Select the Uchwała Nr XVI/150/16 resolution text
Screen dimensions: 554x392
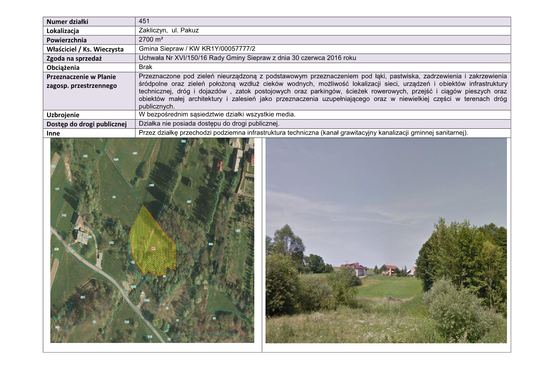[247, 58]
